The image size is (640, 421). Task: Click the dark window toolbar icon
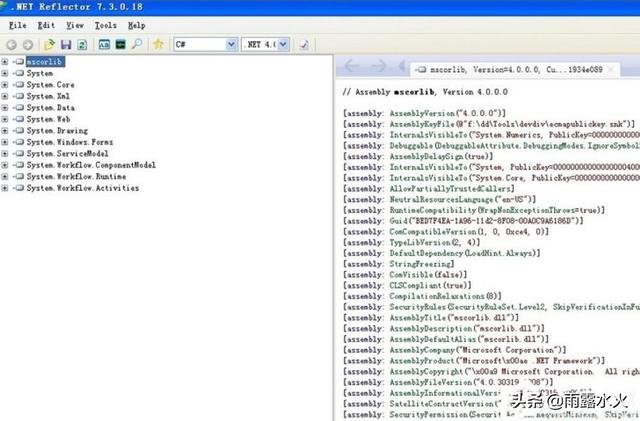click(120, 44)
